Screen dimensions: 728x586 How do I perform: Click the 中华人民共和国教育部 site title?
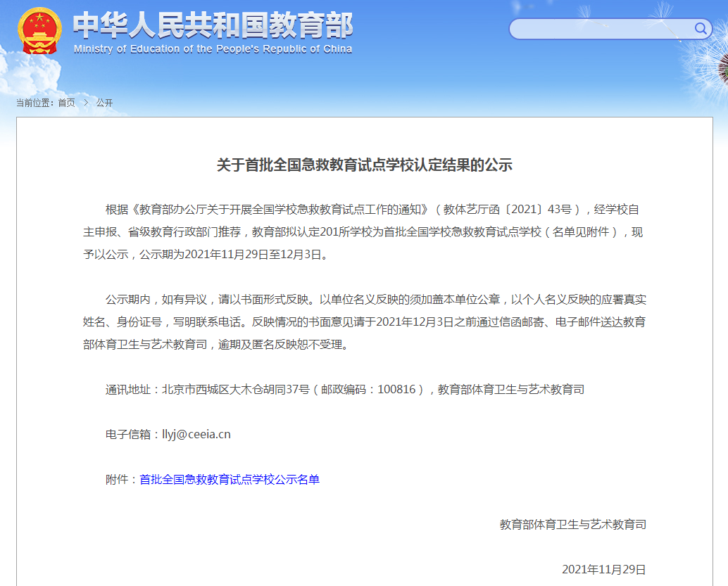(213, 25)
